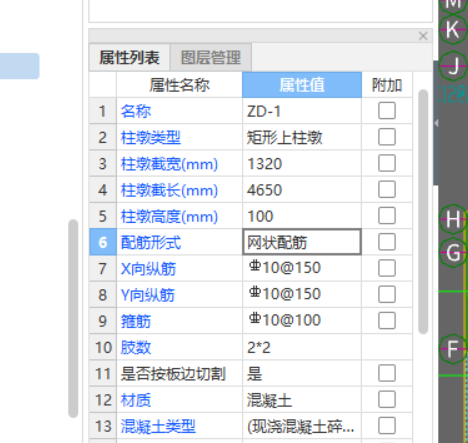This screenshot has height=443, width=468.
Task: Edit the 箍筋 value 10@100
Action: (302, 321)
